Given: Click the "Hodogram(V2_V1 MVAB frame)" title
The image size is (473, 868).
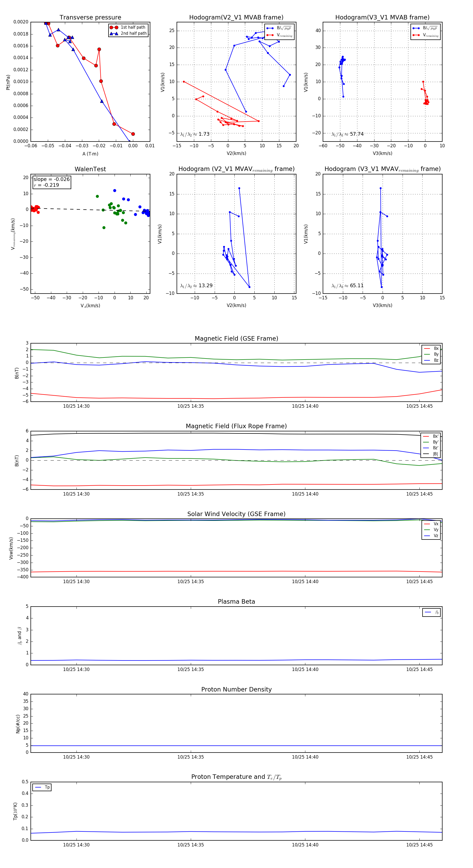Looking at the screenshot, I should [x=236, y=18].
